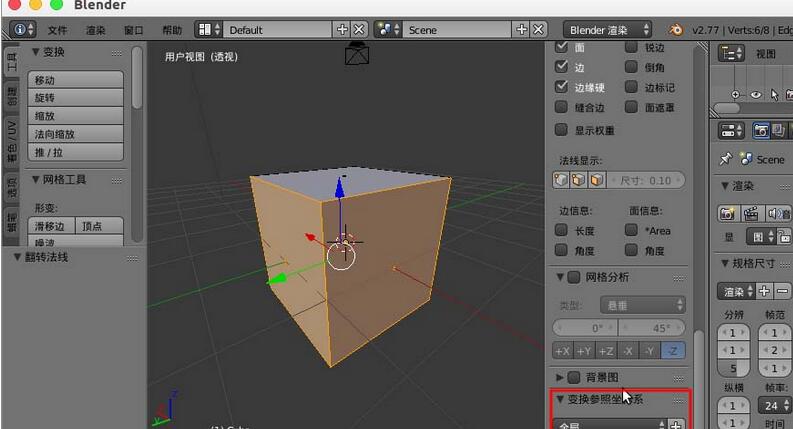Open the screen layout browse icon beside Default

coord(208,29)
